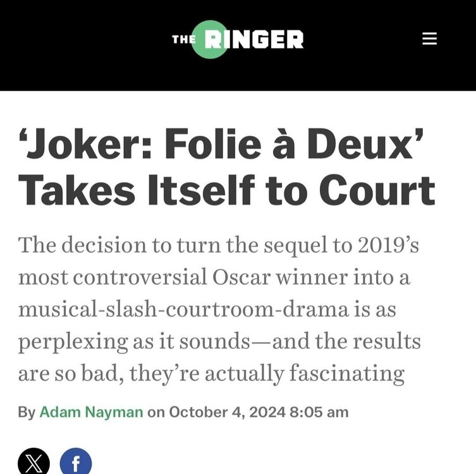Click the word 'perplexing' in the subheading

coord(64,342)
